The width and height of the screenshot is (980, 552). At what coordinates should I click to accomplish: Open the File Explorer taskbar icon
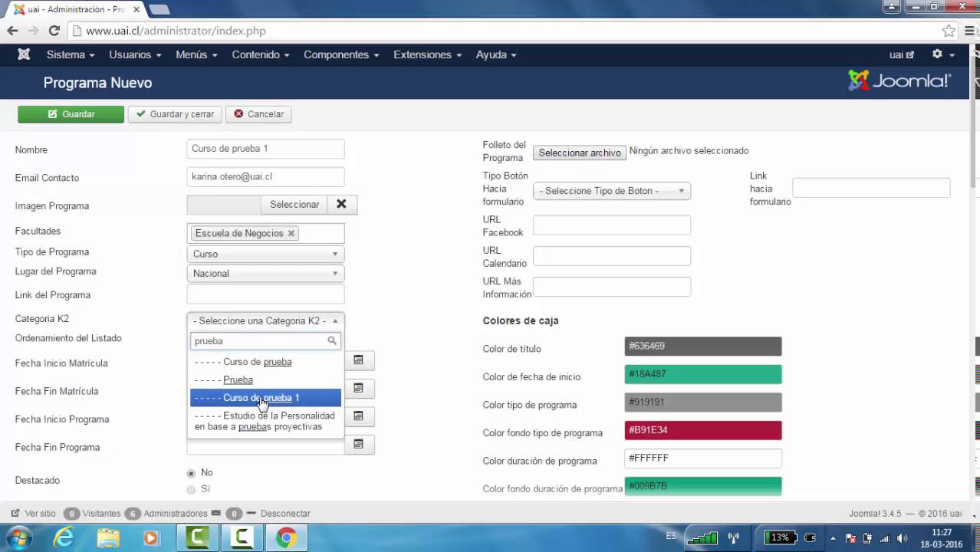(108, 537)
